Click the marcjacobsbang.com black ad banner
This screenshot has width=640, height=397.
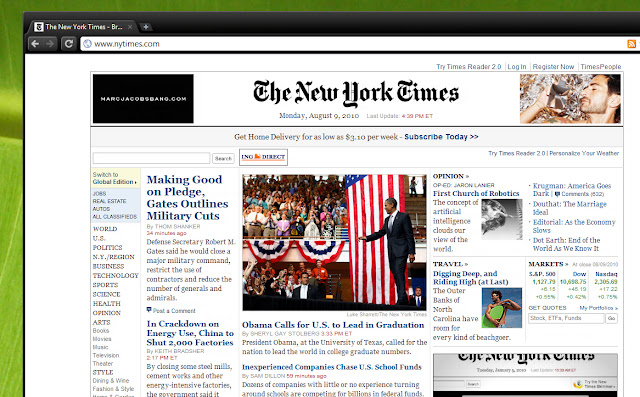pyautogui.click(x=143, y=99)
